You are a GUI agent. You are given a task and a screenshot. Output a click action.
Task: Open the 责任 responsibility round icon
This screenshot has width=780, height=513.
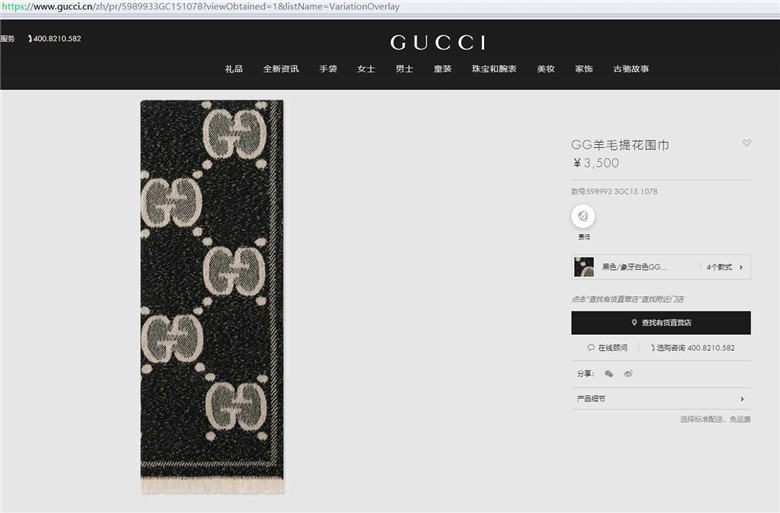(x=583, y=216)
